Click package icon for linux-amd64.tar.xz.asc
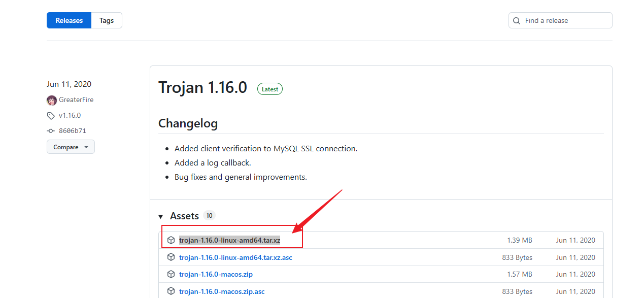 (x=171, y=257)
